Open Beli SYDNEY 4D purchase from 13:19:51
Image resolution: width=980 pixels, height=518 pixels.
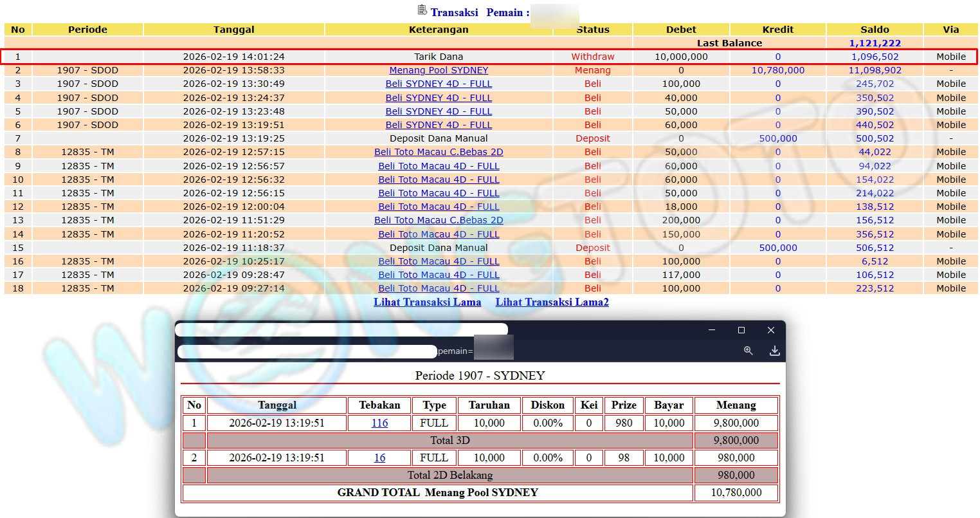[439, 125]
